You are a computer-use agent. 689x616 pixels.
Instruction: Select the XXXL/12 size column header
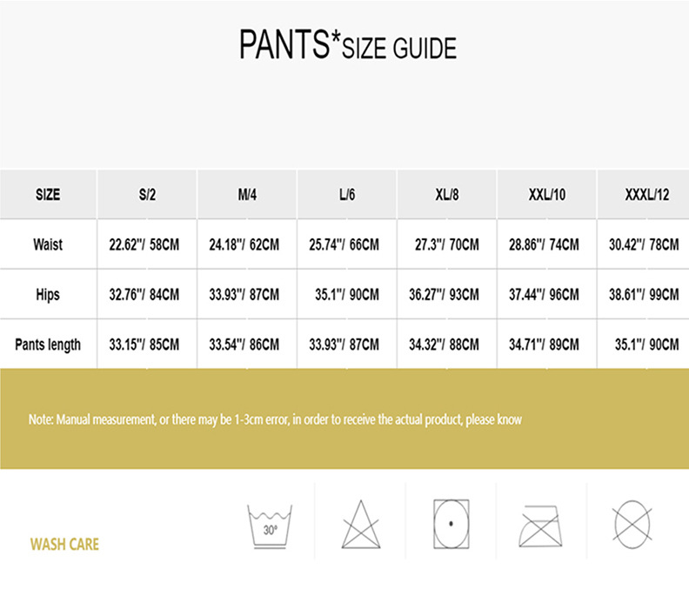point(646,195)
